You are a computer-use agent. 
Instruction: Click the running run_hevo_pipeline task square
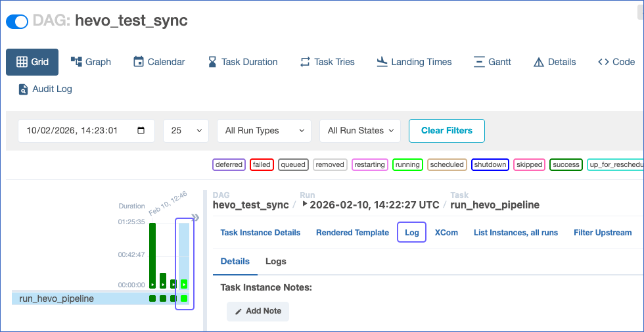click(184, 298)
